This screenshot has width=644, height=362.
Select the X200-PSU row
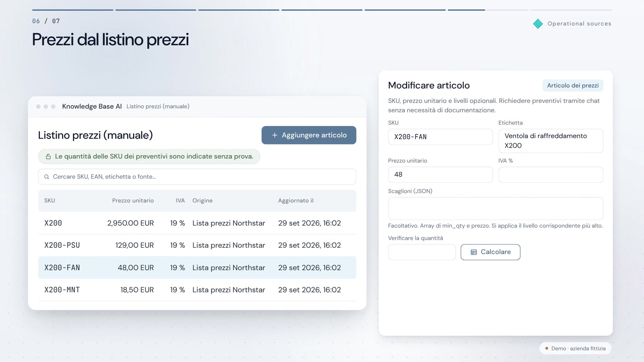click(x=197, y=245)
